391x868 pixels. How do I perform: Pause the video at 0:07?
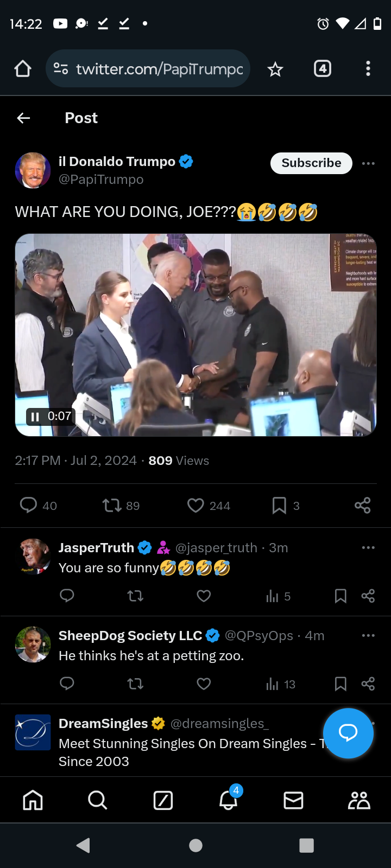35,417
